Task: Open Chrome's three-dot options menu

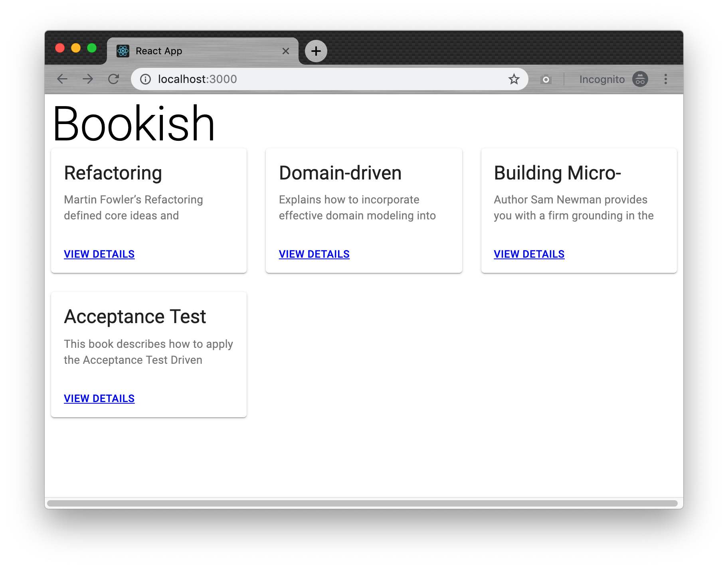Action: click(x=666, y=79)
